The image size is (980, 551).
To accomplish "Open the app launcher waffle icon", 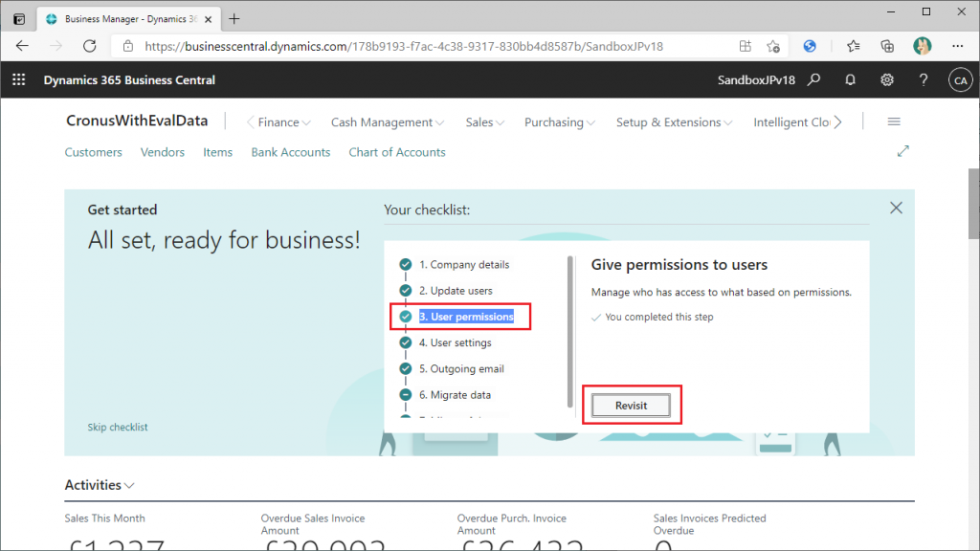I will point(19,80).
